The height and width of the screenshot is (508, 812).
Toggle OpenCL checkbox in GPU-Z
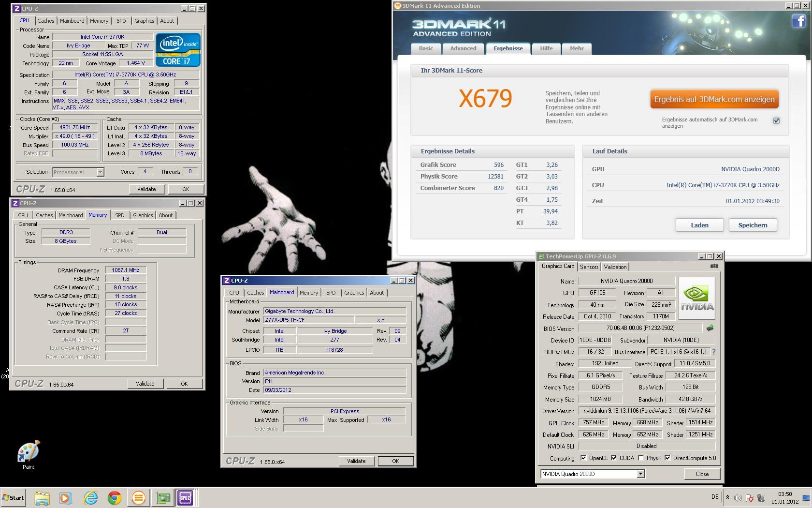coord(583,458)
